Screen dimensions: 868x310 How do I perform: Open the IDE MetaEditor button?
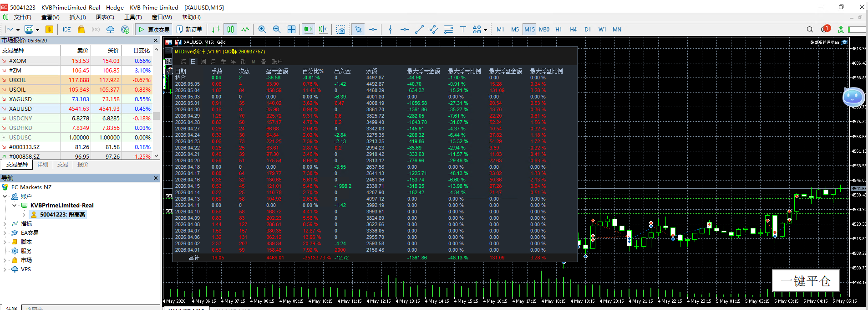(66, 29)
